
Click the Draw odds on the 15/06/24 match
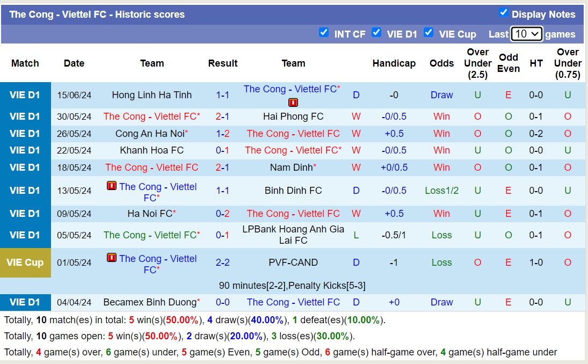pyautogui.click(x=441, y=94)
